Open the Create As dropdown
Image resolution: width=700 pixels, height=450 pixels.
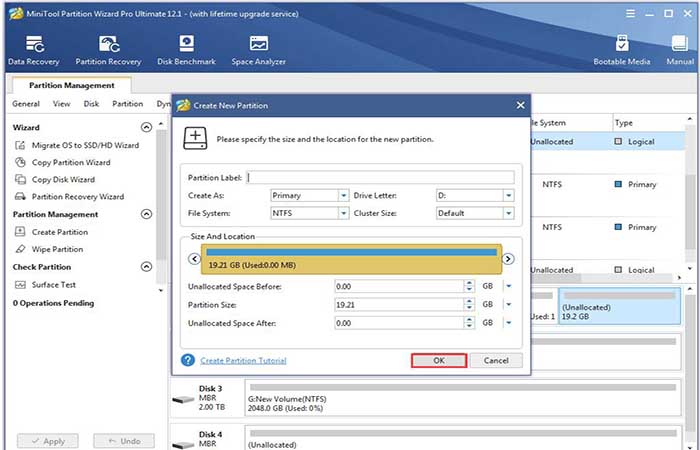[x=343, y=196]
